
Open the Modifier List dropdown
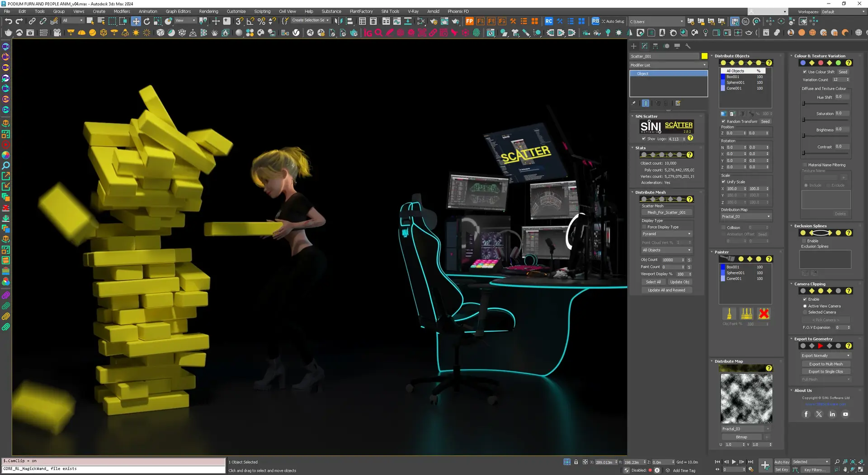pyautogui.click(x=668, y=65)
